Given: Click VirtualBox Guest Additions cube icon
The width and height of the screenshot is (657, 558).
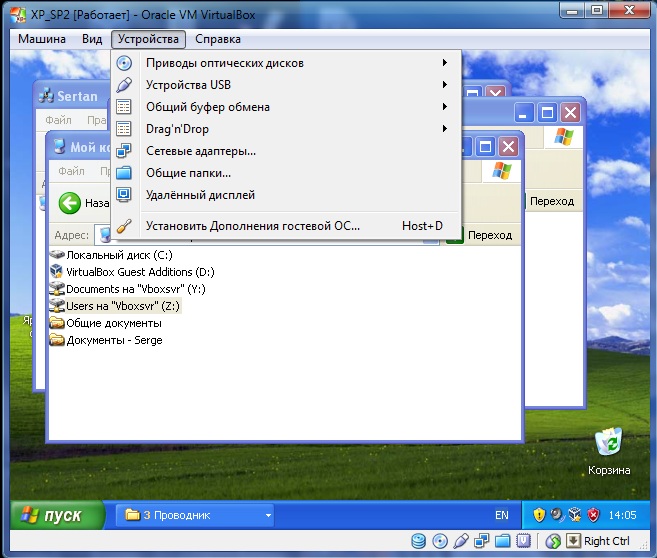Looking at the screenshot, I should tap(57, 271).
